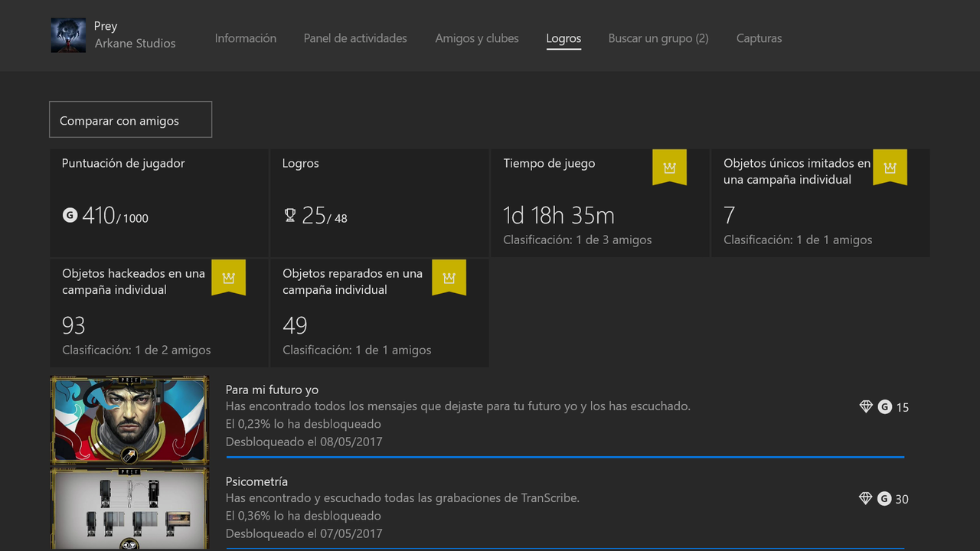The image size is (980, 551).
Task: Click 'Clasificación: 1 de 2 amigos' text
Action: point(136,350)
